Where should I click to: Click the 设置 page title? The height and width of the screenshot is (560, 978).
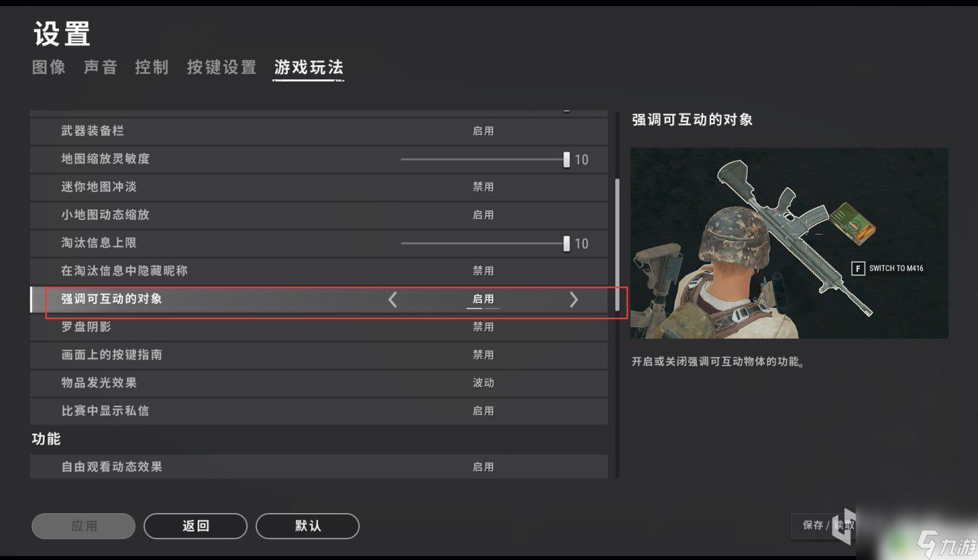tap(62, 34)
